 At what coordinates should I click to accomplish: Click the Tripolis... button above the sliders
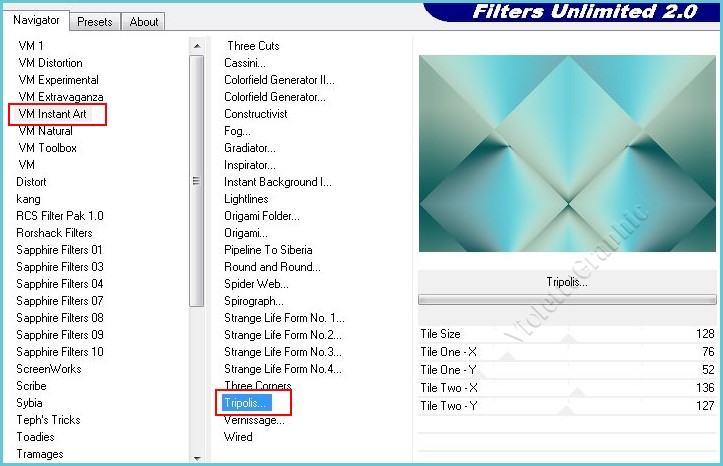(567, 282)
